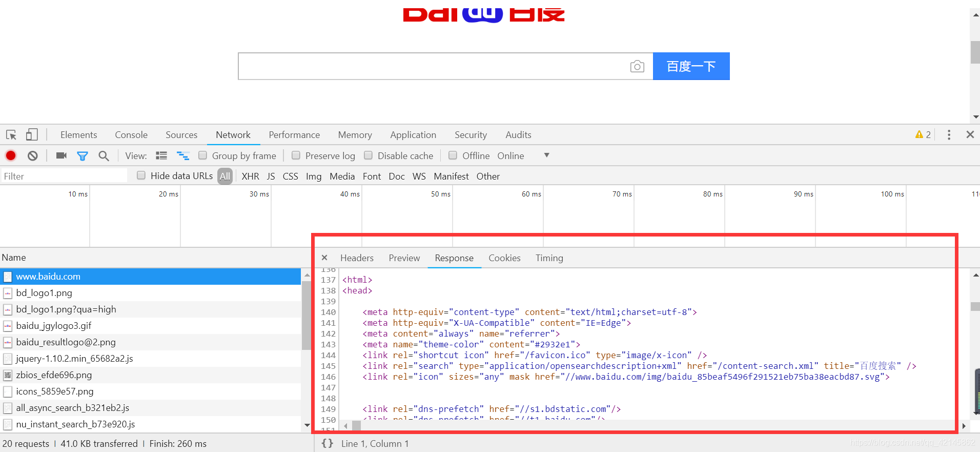
Task: Filter requests by CSS
Action: pos(290,176)
